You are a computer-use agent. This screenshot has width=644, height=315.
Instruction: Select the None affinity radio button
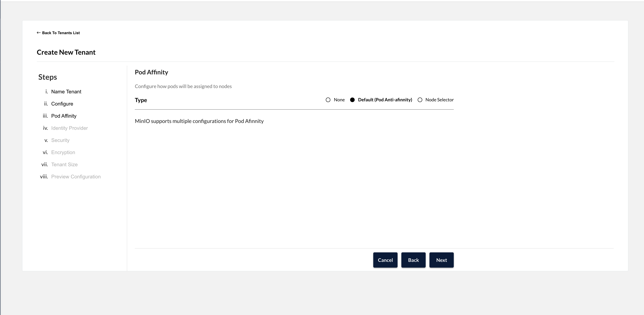[328, 100]
